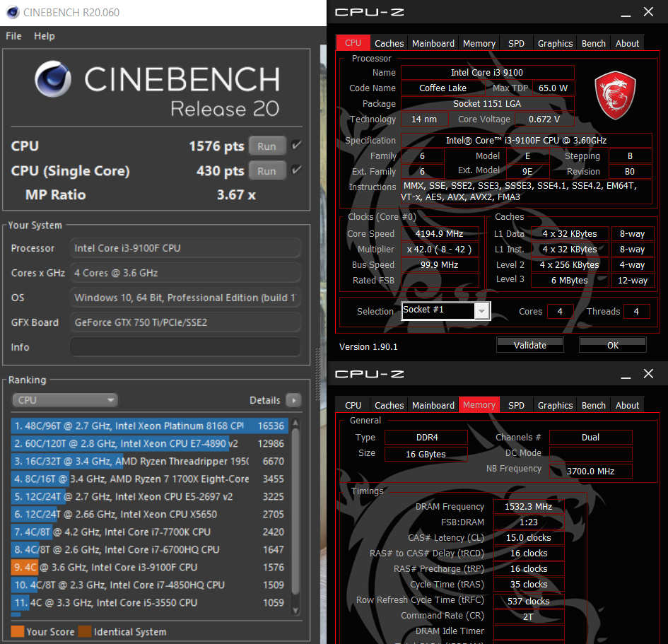Click the MSI dragon shield logo
The width and height of the screenshot is (668, 644).
pos(615,95)
